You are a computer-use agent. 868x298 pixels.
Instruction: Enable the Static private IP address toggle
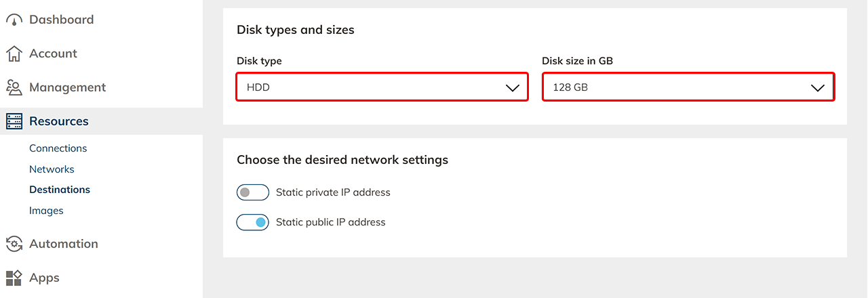252,192
